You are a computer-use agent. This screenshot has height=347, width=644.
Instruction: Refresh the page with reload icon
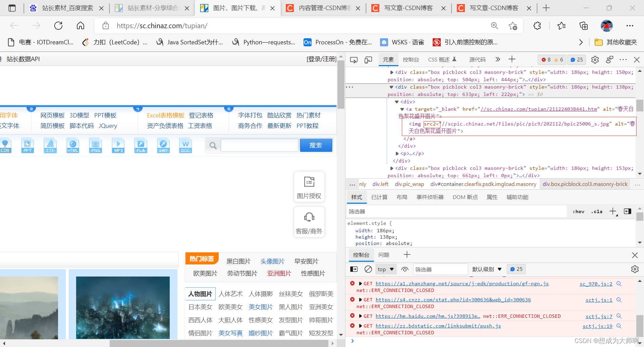(x=58, y=26)
